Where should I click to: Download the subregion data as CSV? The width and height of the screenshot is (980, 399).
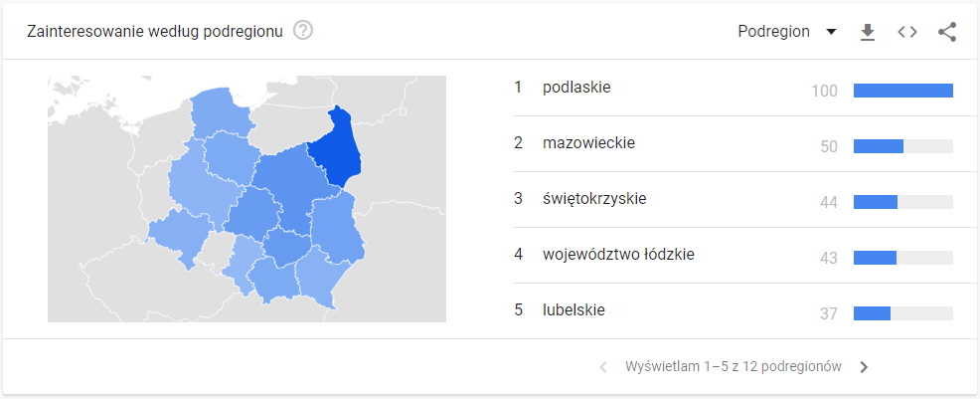tap(868, 32)
